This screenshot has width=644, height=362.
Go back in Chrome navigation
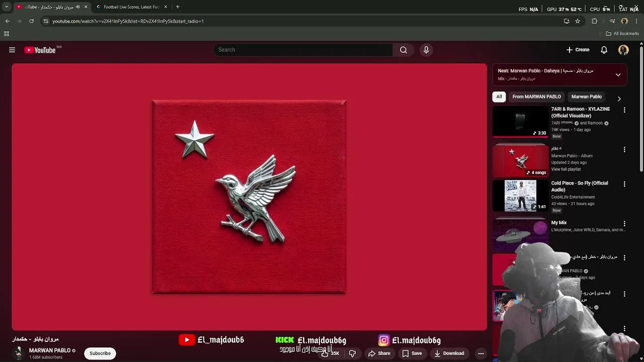point(8,21)
